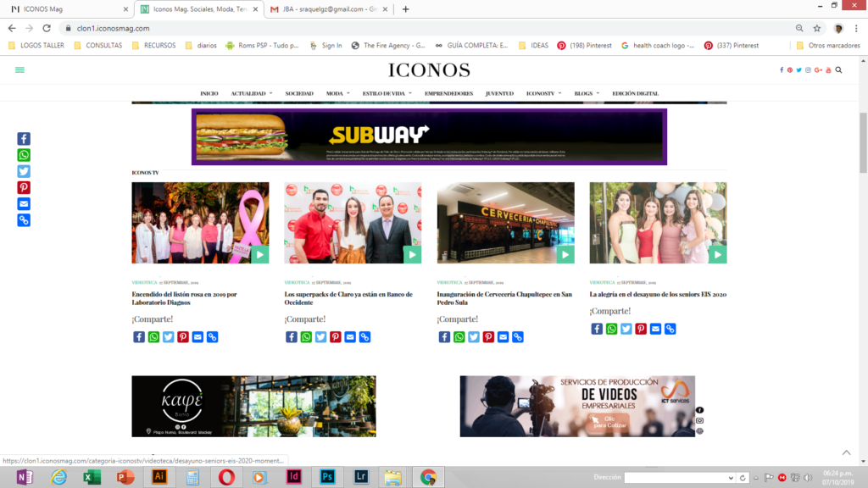Toggle the green hamburger menu open

coord(20,70)
